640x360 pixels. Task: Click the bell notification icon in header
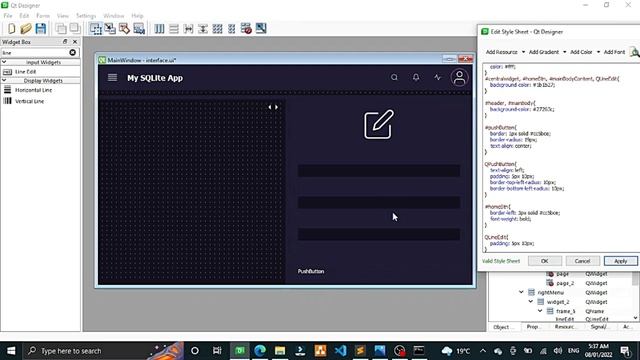(x=416, y=77)
